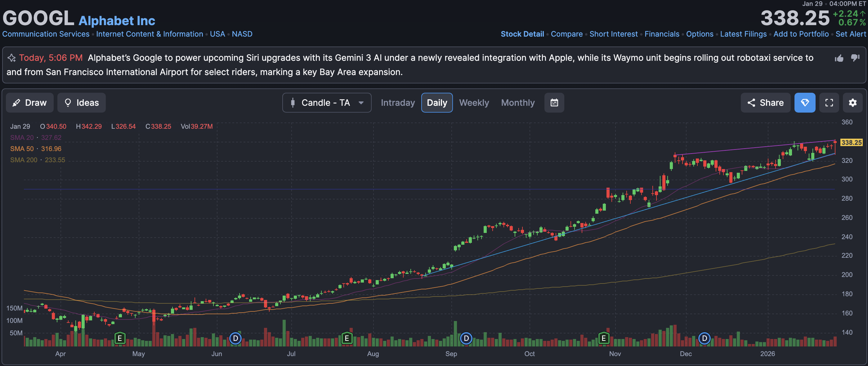Toggle the SMA 200 indicator label

24,160
